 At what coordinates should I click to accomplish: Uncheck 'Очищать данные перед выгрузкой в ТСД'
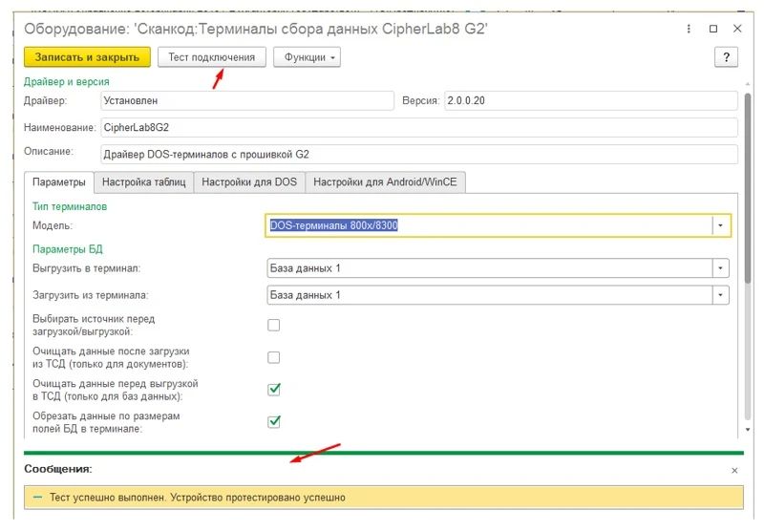point(274,389)
